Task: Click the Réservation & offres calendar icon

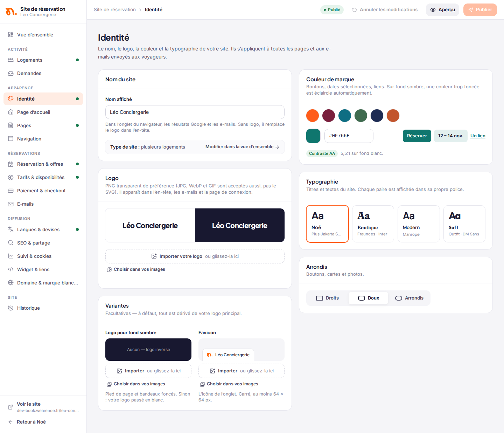Action: tap(11, 164)
